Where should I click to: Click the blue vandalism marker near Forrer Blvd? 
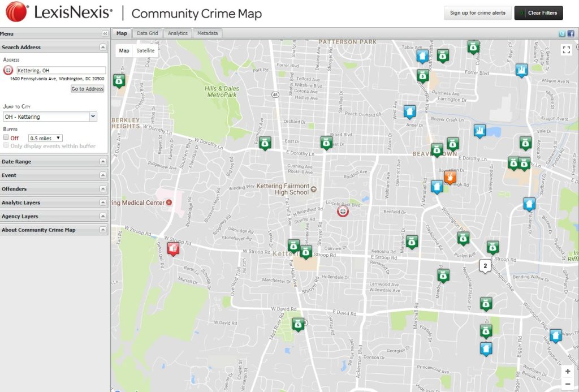click(x=521, y=70)
